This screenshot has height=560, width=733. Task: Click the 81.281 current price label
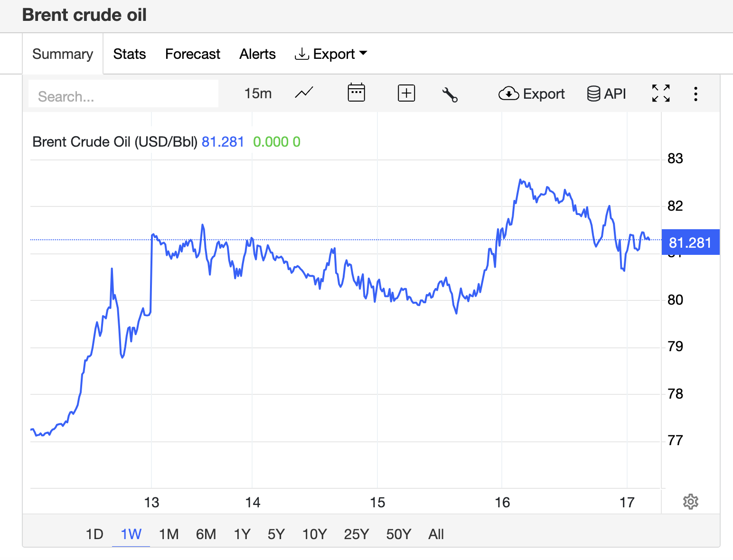tap(690, 243)
